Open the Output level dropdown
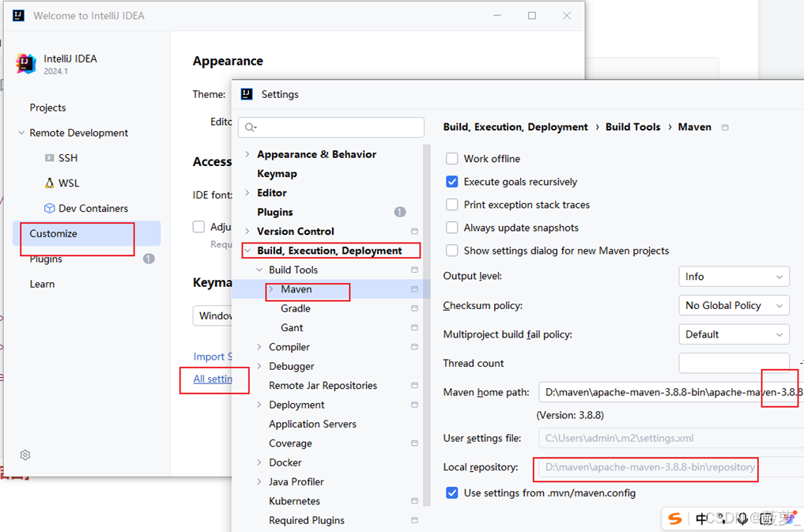 [x=734, y=277]
